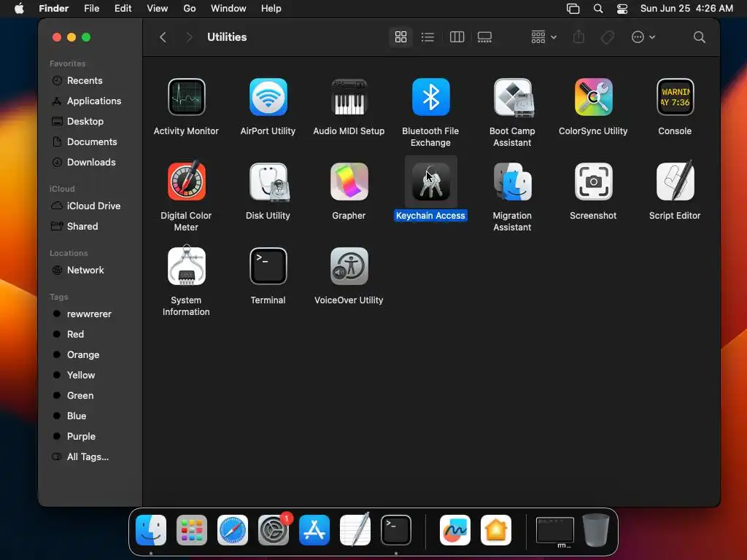The width and height of the screenshot is (747, 560).
Task: Switch to gallery view
Action: pyautogui.click(x=484, y=37)
